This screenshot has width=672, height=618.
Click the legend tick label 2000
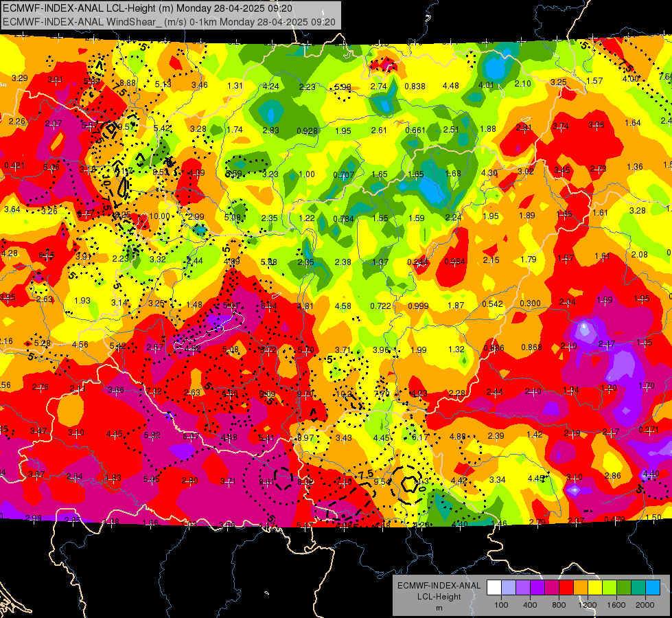click(645, 605)
